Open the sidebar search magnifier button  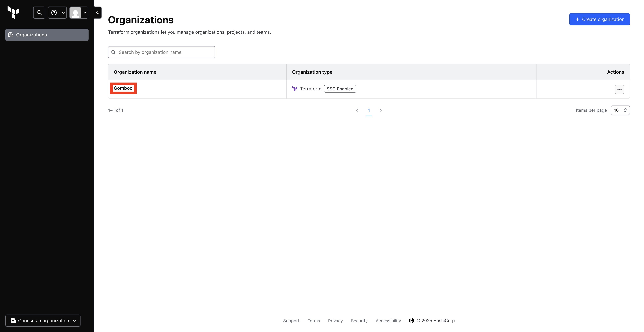click(x=39, y=13)
